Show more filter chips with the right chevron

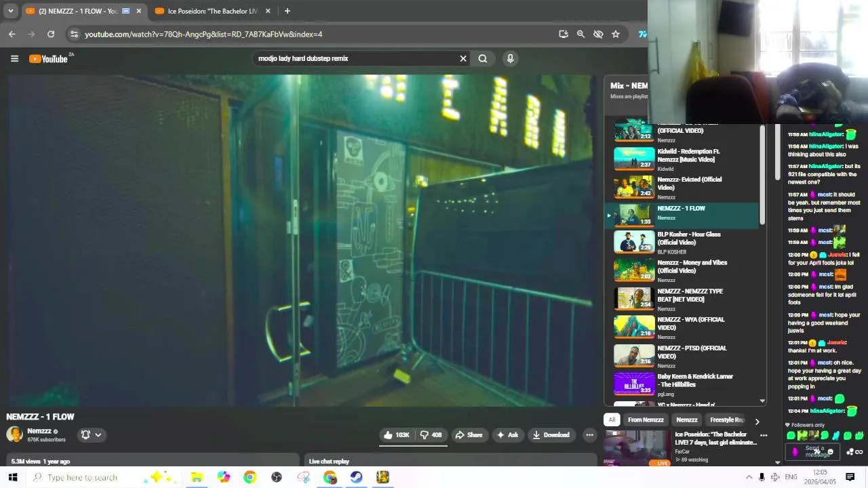(757, 421)
